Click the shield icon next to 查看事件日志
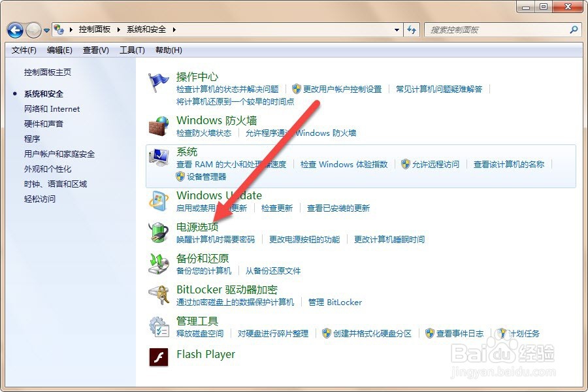Image resolution: width=588 pixels, height=392 pixels. pos(430,333)
